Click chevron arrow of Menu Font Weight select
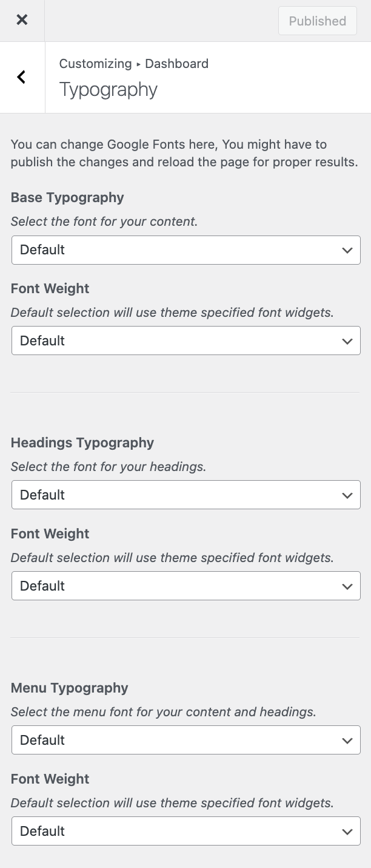 pyautogui.click(x=347, y=832)
